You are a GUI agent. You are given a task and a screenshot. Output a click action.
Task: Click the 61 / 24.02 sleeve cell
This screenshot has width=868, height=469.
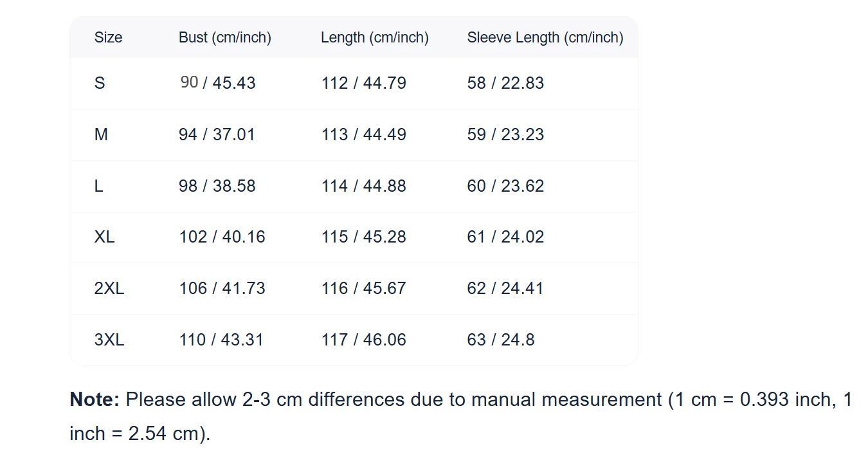click(505, 237)
